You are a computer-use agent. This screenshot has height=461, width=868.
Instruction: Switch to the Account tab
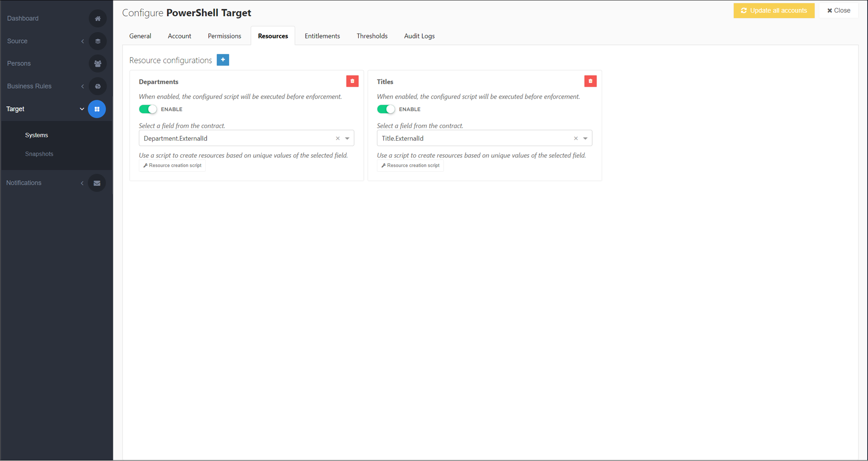179,36
